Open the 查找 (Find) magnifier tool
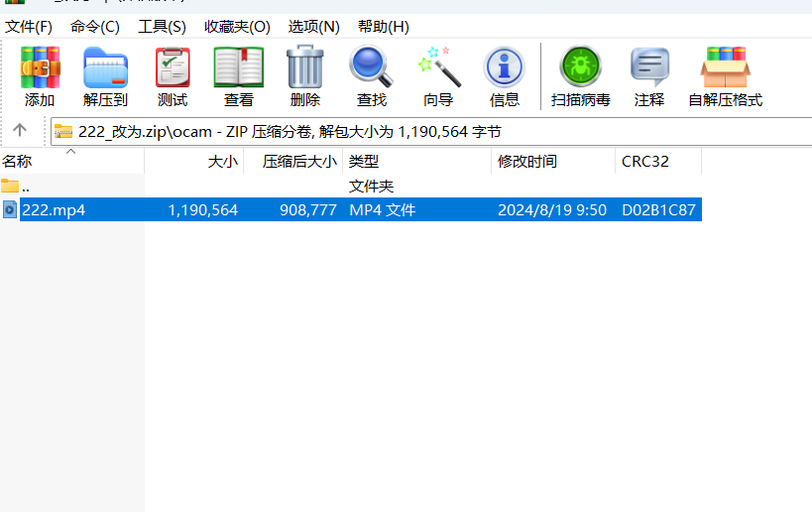This screenshot has width=812, height=512. [372, 76]
